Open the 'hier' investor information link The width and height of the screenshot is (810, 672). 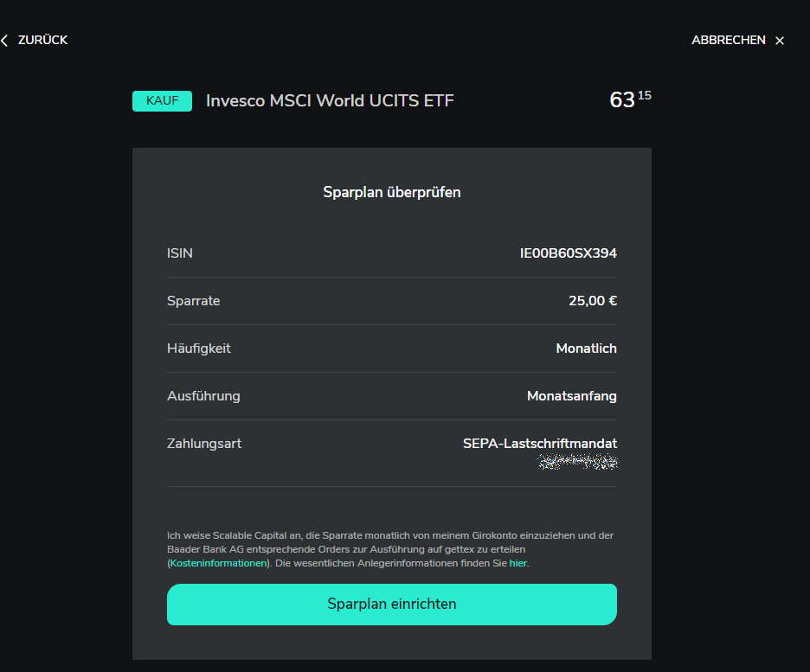coord(517,563)
